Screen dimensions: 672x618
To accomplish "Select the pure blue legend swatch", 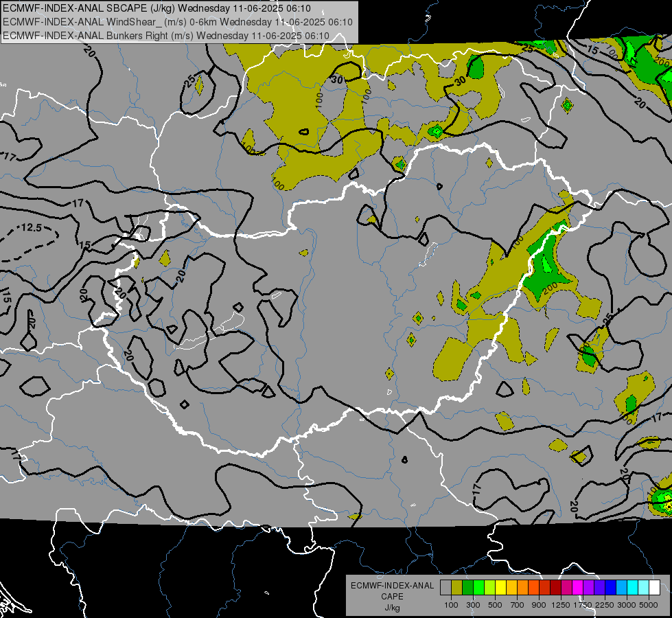I will (x=611, y=588).
